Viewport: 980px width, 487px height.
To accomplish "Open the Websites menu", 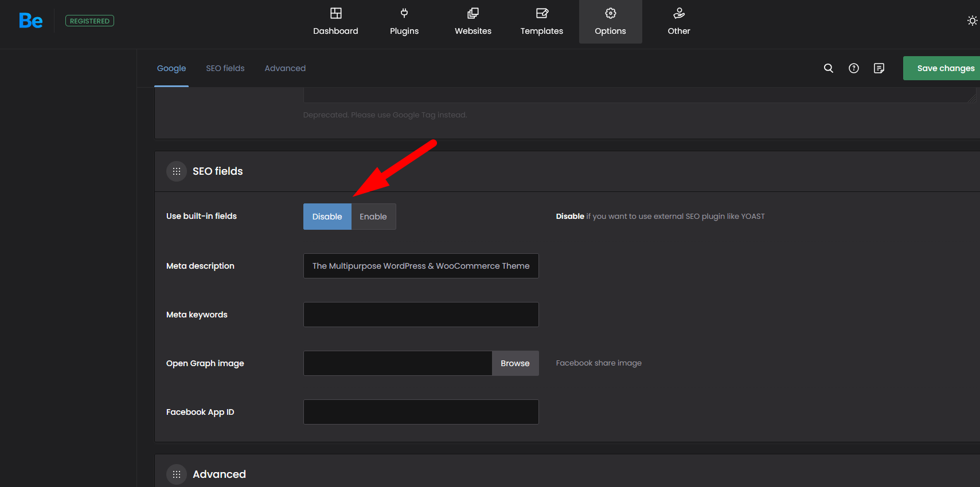I will pos(473,22).
